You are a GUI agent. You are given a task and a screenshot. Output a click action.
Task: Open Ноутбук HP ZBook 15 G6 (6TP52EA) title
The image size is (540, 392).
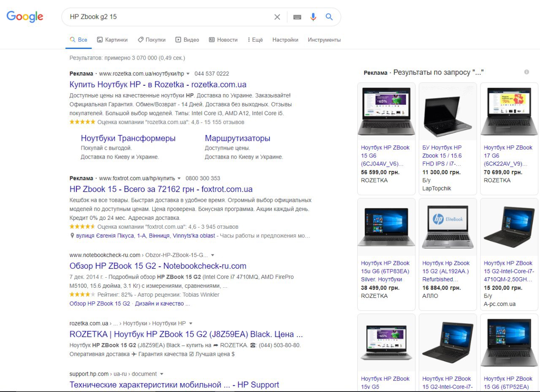[x=508, y=383]
